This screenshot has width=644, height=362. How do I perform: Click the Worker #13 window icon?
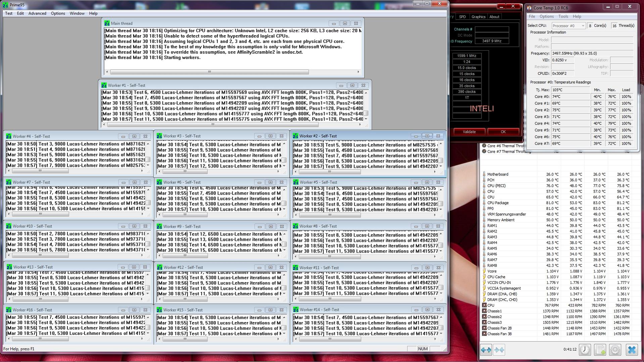[x=9, y=267]
